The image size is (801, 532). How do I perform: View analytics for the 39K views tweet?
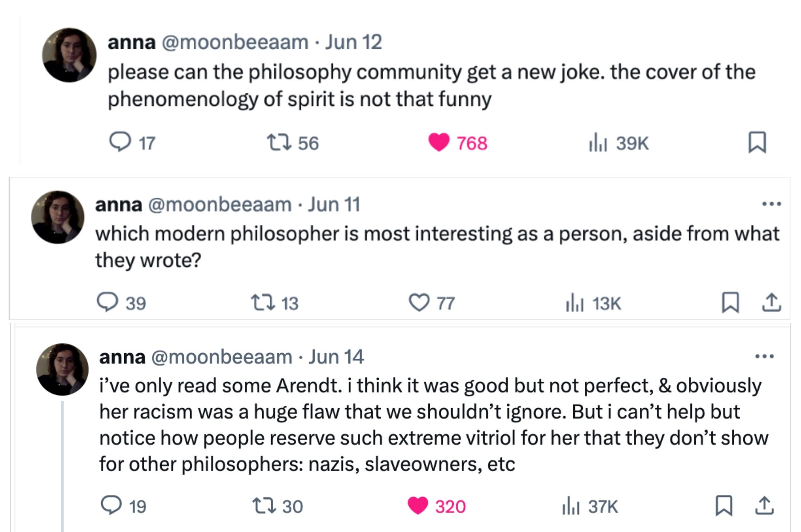[598, 143]
